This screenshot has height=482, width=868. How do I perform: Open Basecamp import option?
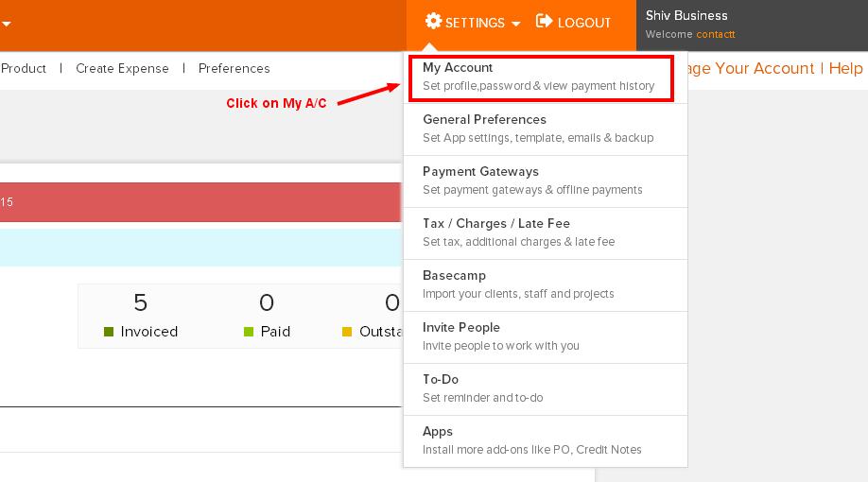pos(546,285)
